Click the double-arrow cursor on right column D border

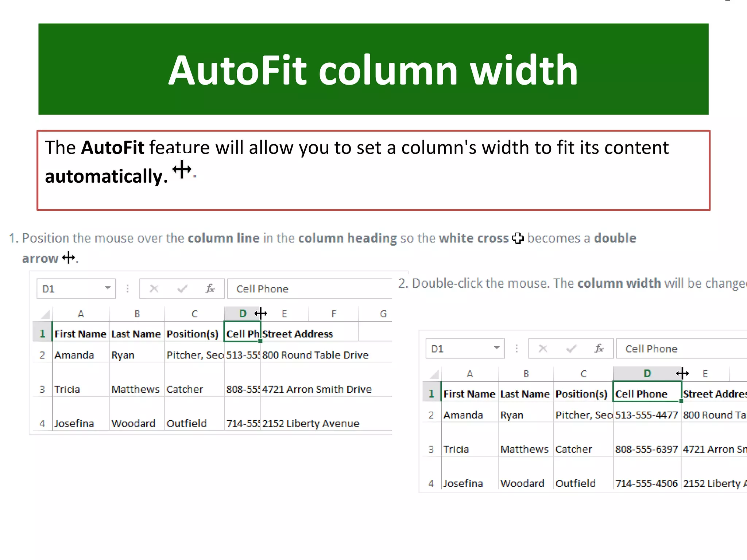coord(682,373)
